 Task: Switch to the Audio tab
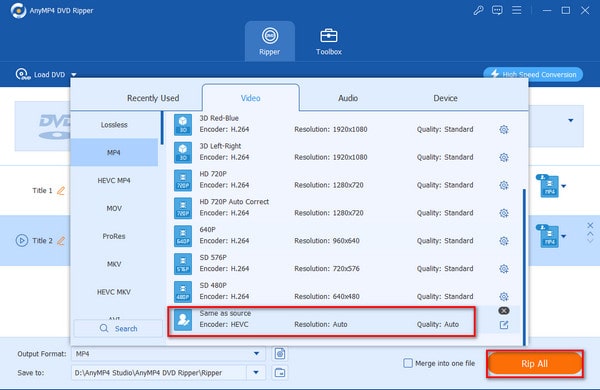348,98
